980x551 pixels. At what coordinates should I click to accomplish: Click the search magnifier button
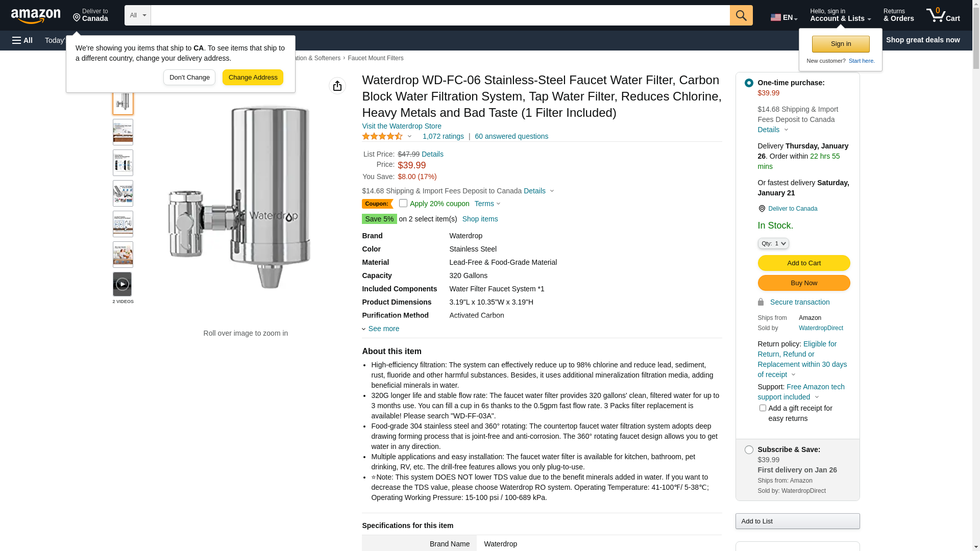[x=741, y=15]
